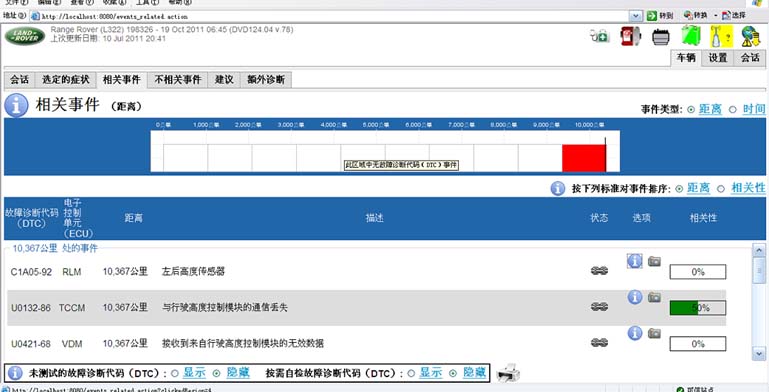Open the 建议 tab

click(224, 80)
